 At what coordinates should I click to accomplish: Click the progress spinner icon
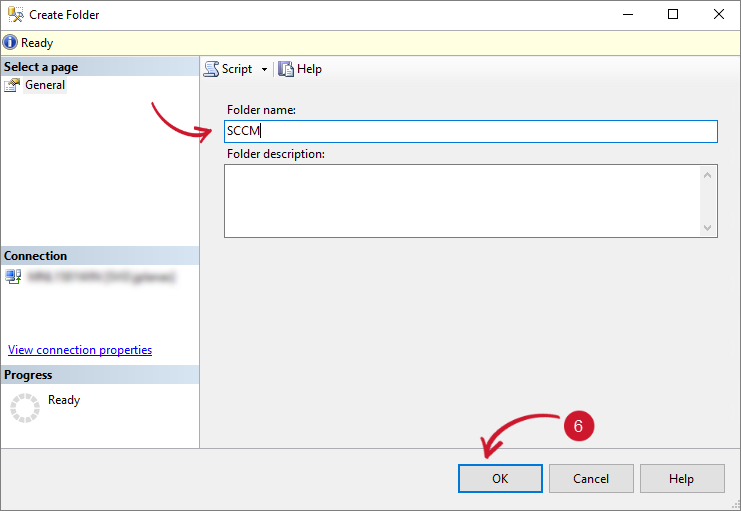tap(25, 408)
